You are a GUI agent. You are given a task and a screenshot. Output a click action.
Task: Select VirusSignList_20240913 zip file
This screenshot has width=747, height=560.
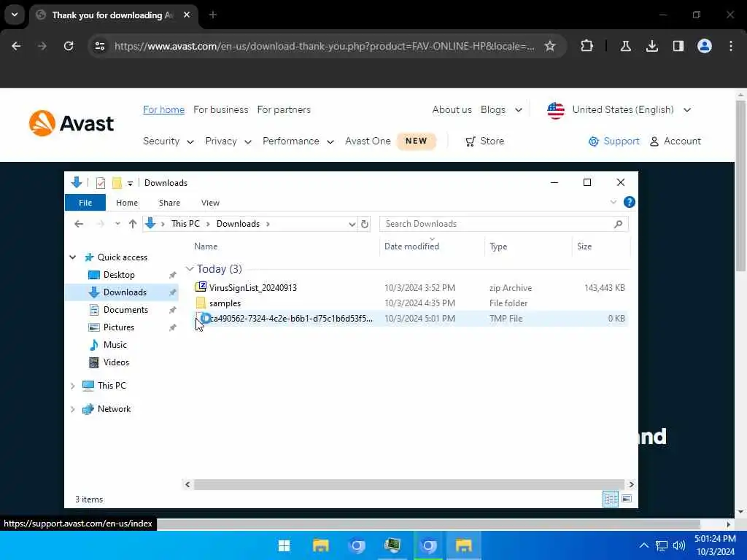252,287
